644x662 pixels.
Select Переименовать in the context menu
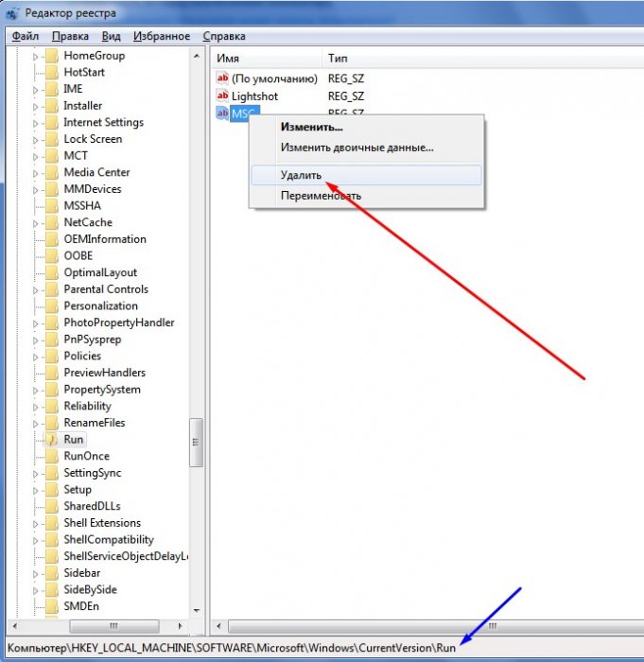[x=321, y=196]
